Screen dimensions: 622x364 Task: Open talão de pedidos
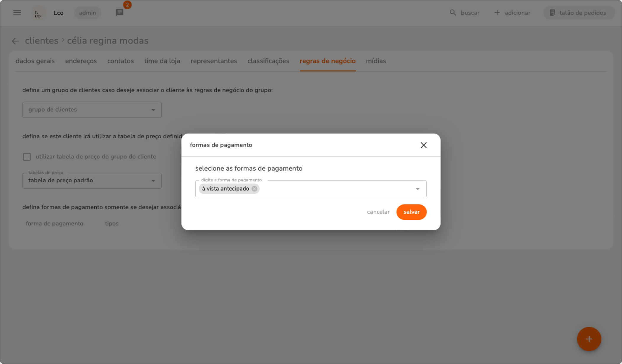pyautogui.click(x=578, y=13)
